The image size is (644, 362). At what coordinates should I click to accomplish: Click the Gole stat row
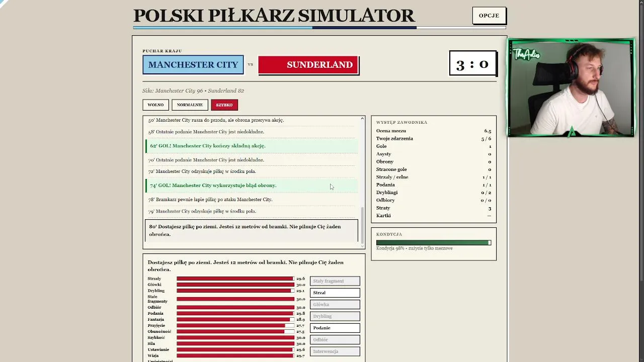pyautogui.click(x=434, y=146)
